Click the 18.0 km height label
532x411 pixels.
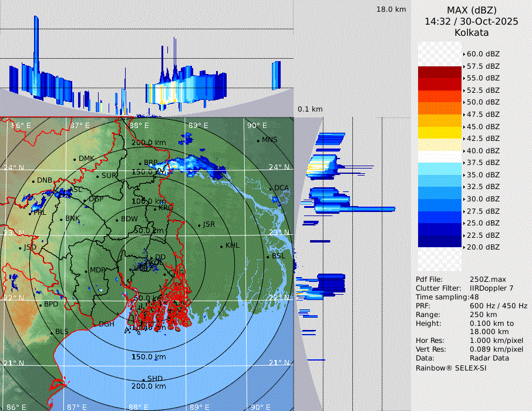tap(391, 9)
